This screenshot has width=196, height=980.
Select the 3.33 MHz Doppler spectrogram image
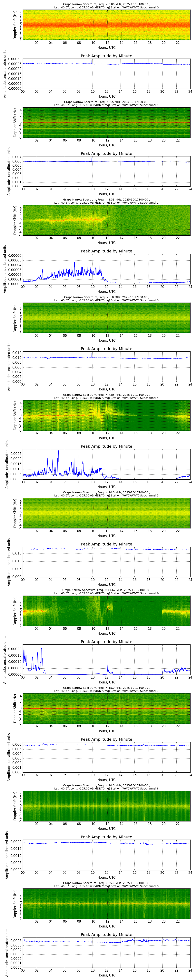(106, 220)
